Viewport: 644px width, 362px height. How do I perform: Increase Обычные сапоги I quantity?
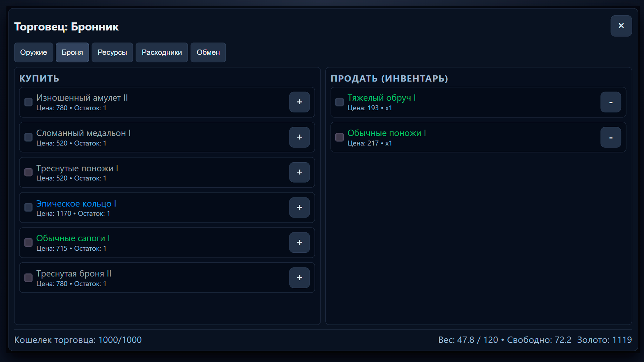[x=300, y=242]
